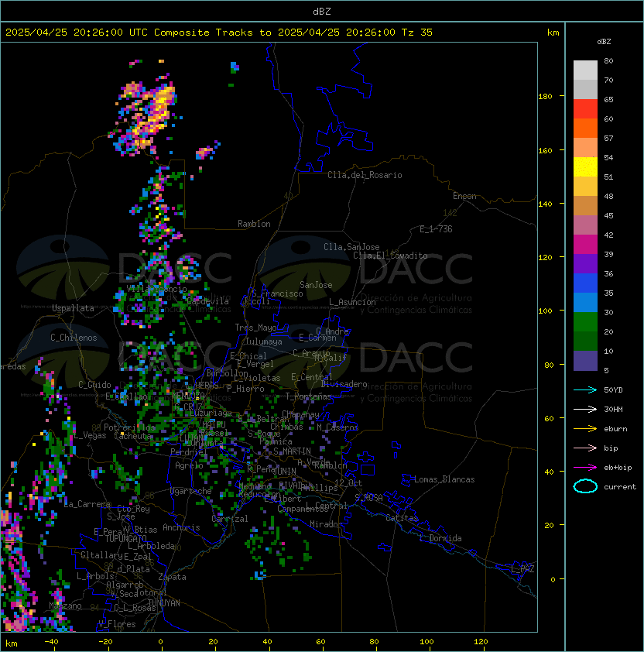Click the 'Mirador' map label

coord(326,524)
